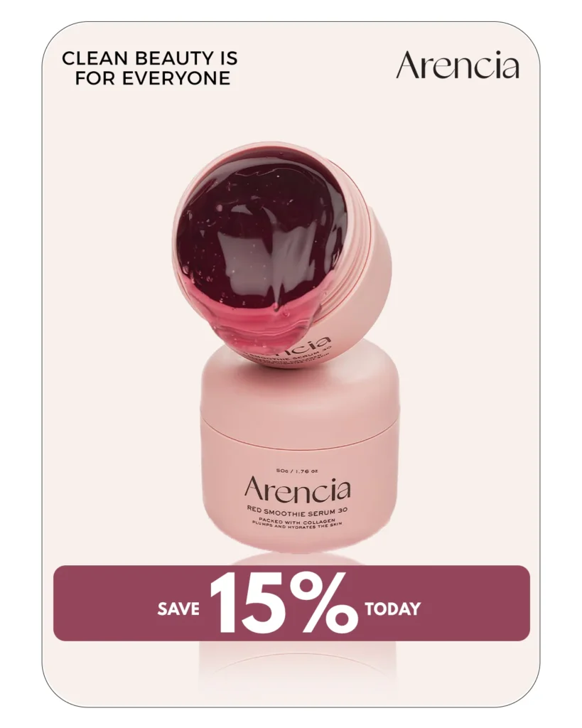Tap the word "TODAY" in the banner

pyautogui.click(x=393, y=609)
